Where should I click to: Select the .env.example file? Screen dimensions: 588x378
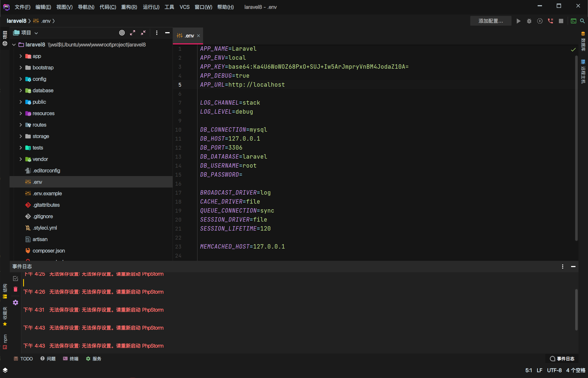[91, 193]
